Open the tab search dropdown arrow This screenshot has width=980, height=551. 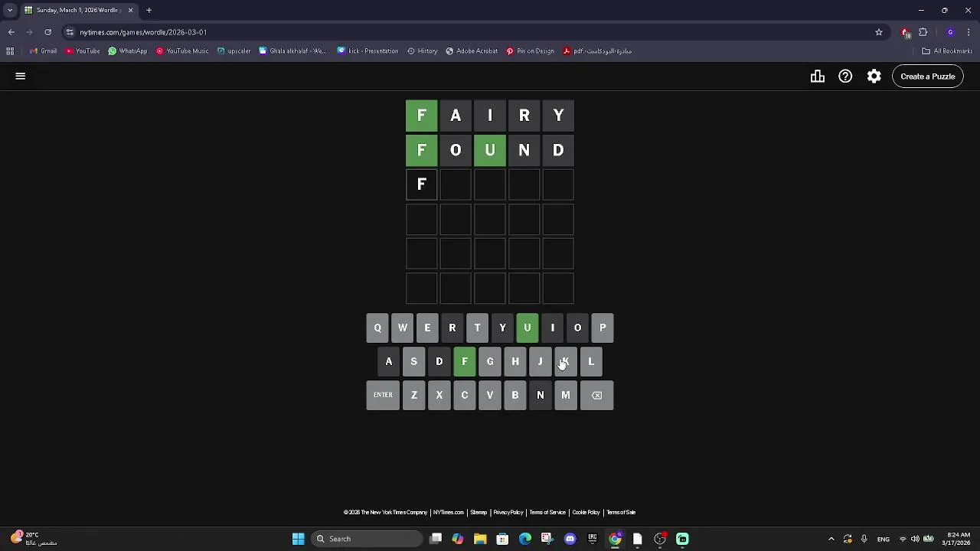pyautogui.click(x=9, y=10)
